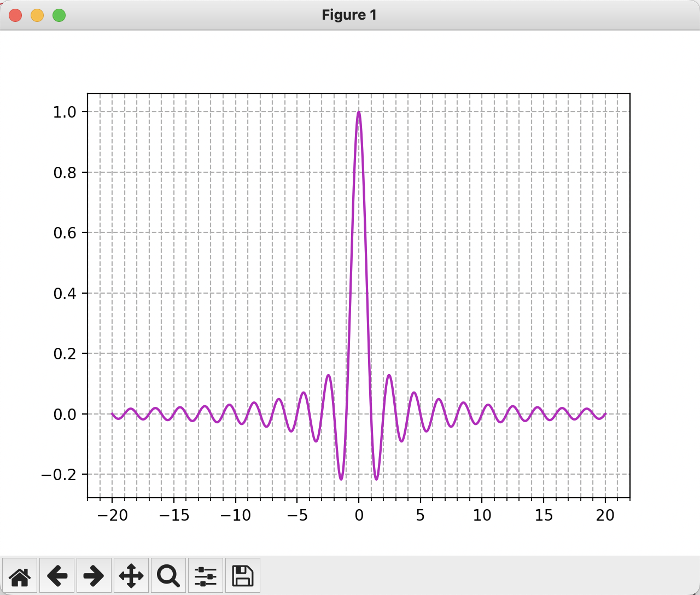
Task: Click the y-axis label 0.6
Action: point(65,233)
